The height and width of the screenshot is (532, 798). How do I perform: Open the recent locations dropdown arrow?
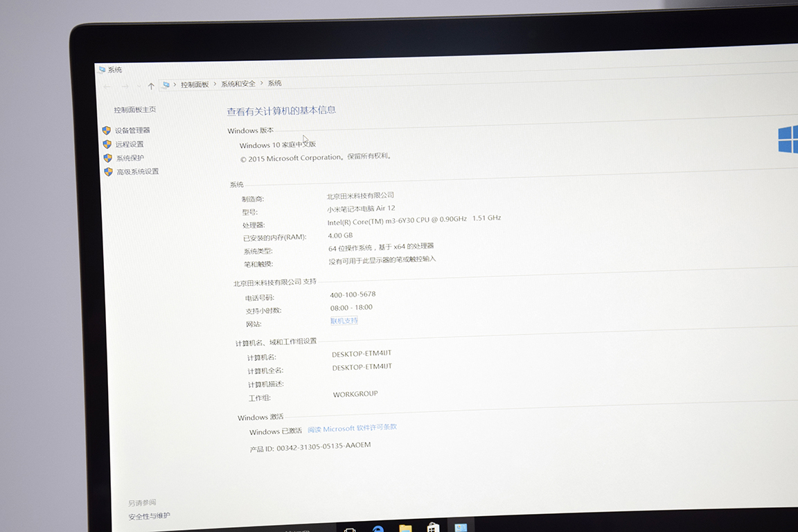(139, 87)
